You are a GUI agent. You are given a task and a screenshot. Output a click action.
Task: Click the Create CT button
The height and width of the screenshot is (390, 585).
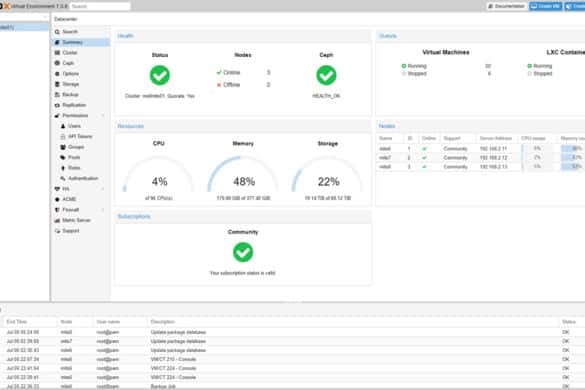[x=575, y=6]
